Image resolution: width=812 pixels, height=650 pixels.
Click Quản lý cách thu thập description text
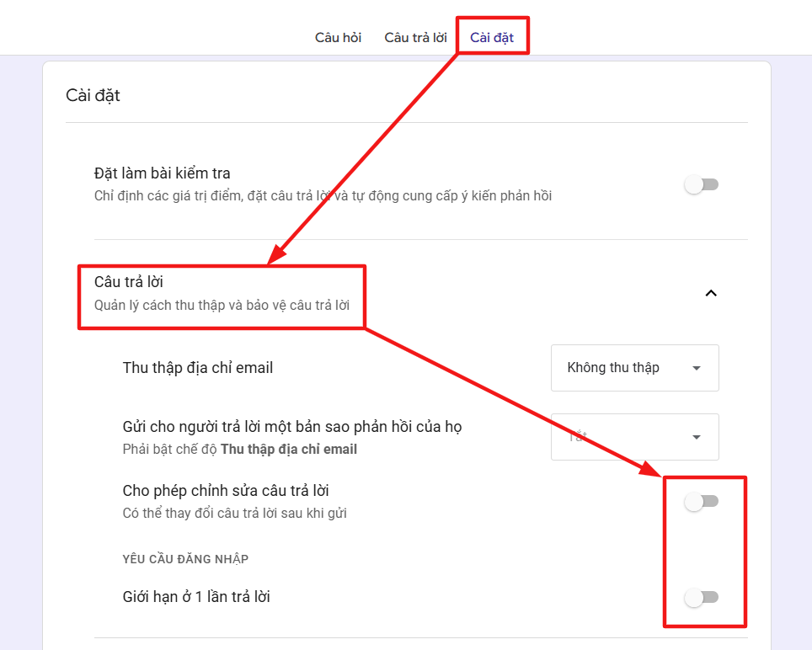pyautogui.click(x=222, y=306)
